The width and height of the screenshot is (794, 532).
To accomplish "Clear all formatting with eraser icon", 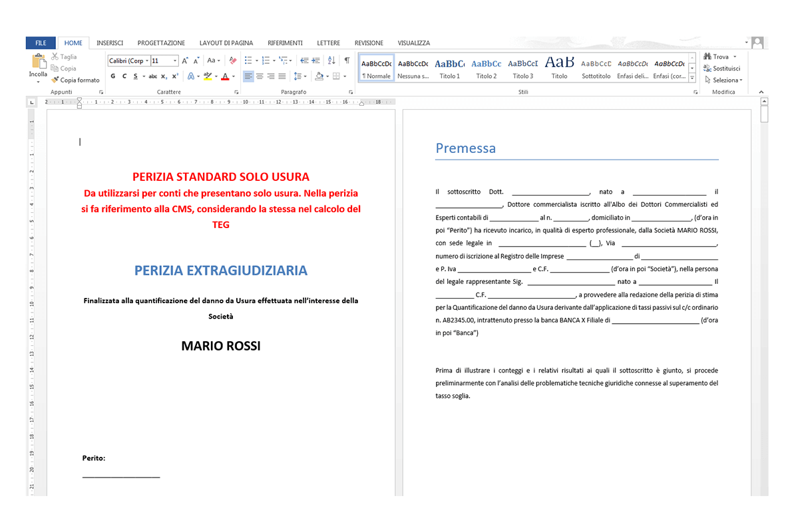I will (x=233, y=61).
